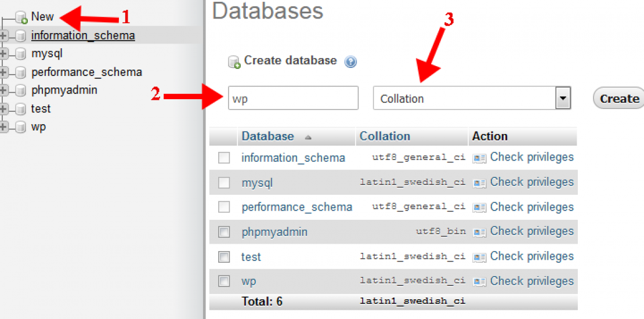The height and width of the screenshot is (319, 644).
Task: Click the Check privileges icon for wp row
Action: click(x=479, y=282)
